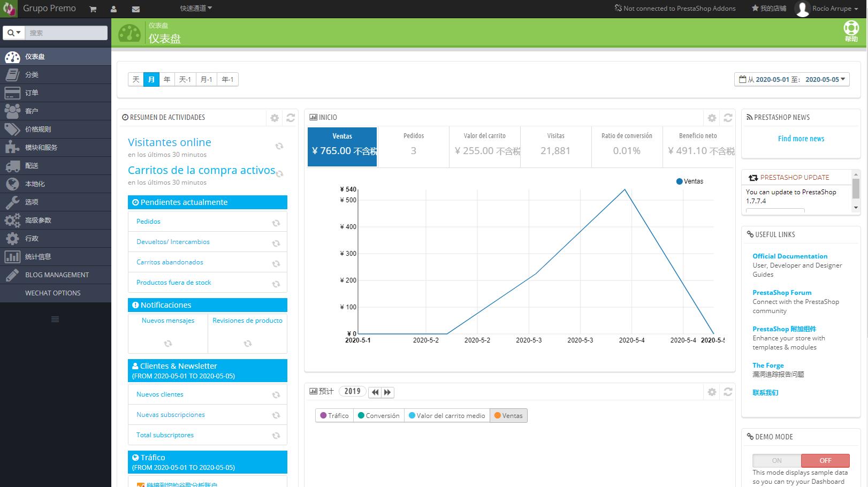Toggle the Tráfico series in forecast
868x487 pixels.
334,415
